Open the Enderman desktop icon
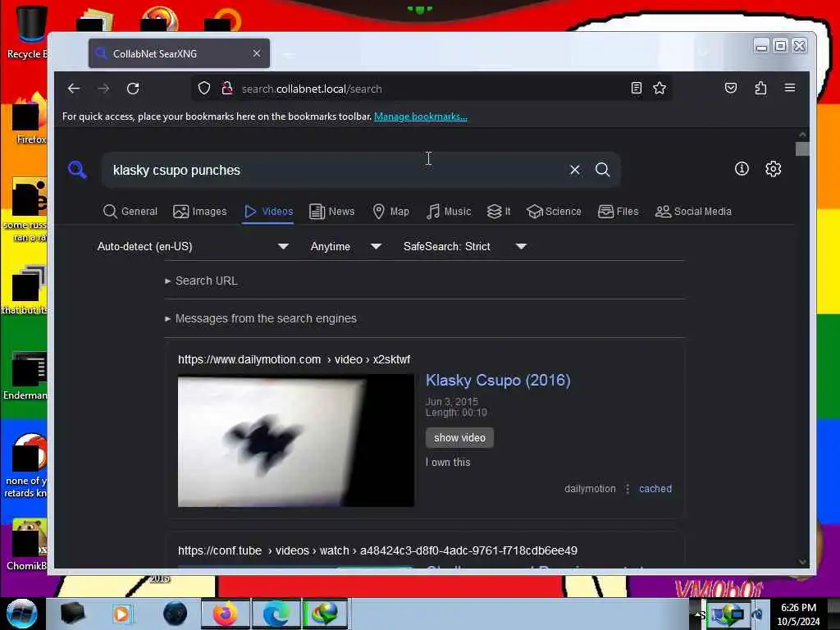The width and height of the screenshot is (840, 630). point(25,376)
